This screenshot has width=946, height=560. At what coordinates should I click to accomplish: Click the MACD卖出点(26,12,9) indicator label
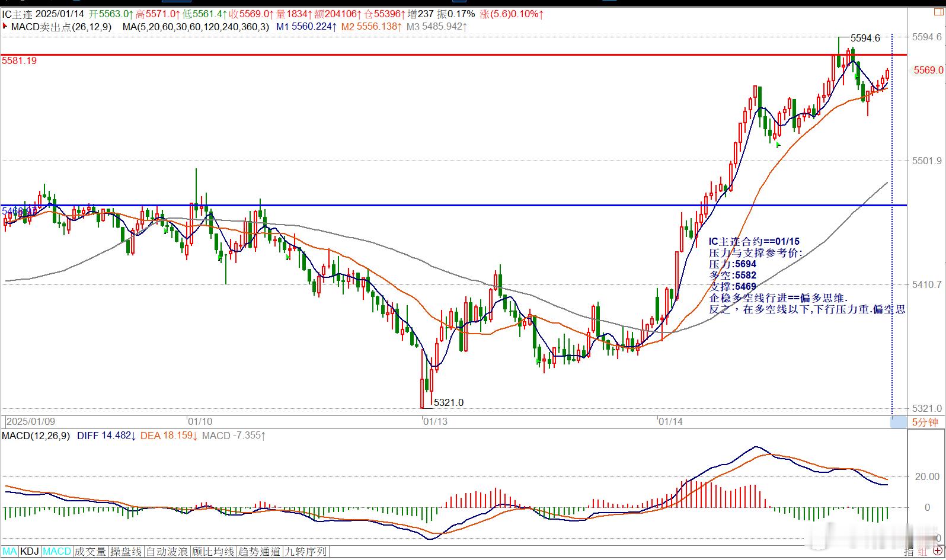(61, 27)
